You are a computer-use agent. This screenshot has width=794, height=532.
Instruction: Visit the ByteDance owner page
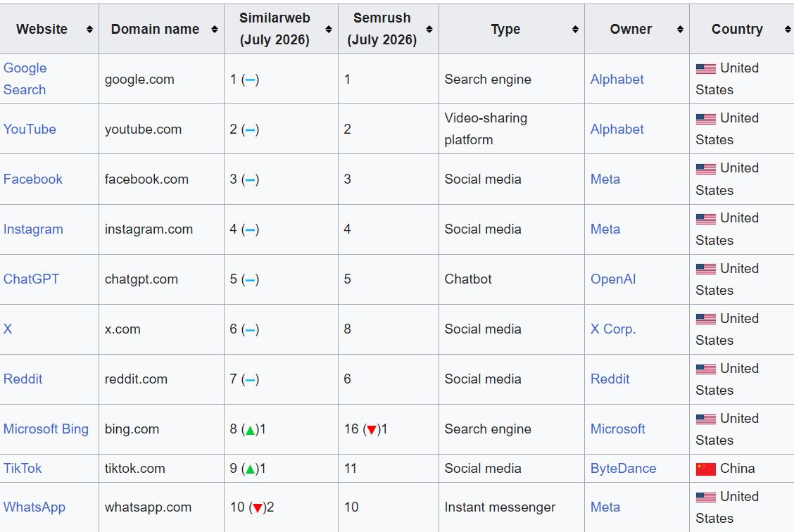click(x=623, y=468)
